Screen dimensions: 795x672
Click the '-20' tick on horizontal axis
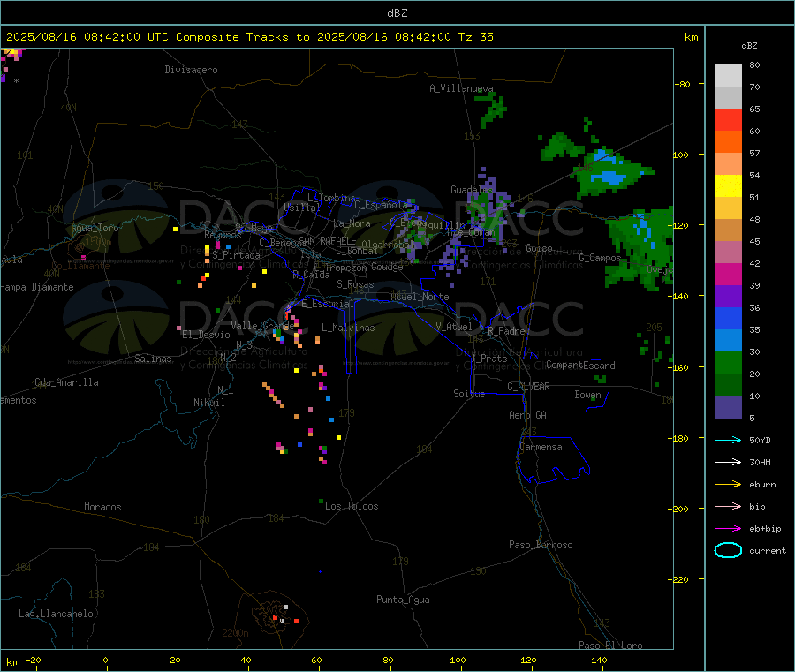point(33,660)
